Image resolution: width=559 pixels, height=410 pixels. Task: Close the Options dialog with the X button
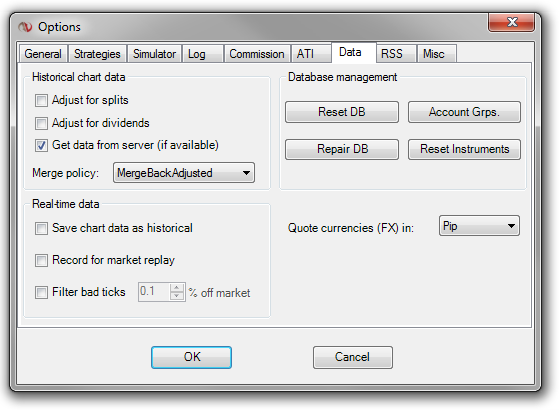pyautogui.click(x=511, y=22)
